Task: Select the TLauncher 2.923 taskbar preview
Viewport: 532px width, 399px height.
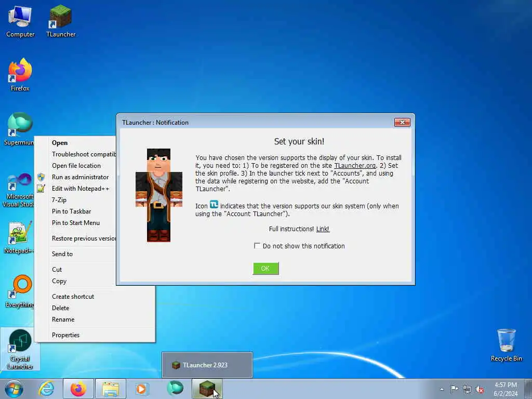Action: (x=207, y=365)
